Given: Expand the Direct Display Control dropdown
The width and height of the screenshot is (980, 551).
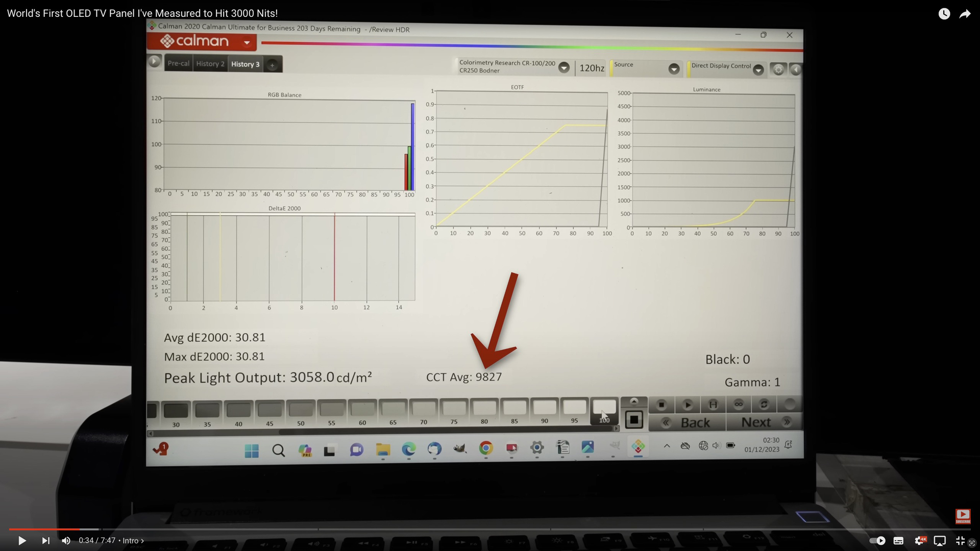Looking at the screenshot, I should coord(758,70).
